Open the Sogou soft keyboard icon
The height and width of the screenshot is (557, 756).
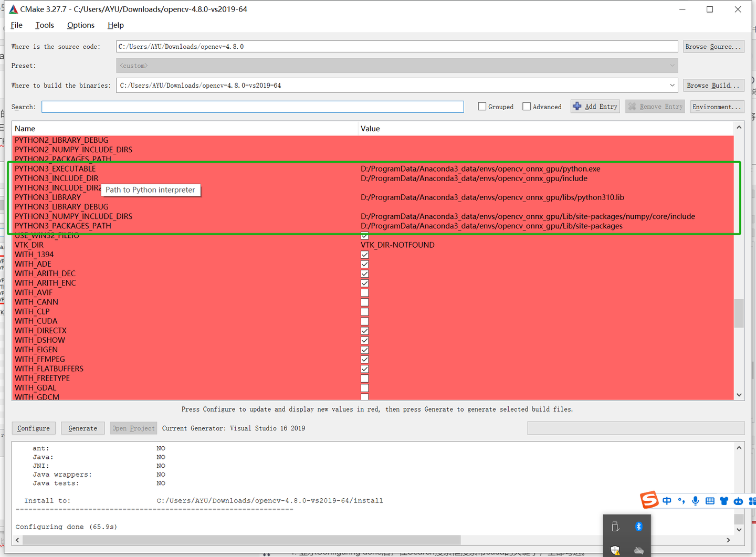(x=710, y=501)
